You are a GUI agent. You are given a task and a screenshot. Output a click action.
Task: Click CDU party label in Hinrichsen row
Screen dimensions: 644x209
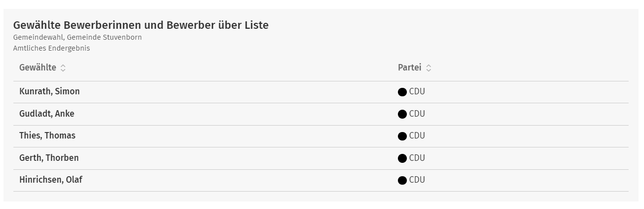click(x=417, y=180)
